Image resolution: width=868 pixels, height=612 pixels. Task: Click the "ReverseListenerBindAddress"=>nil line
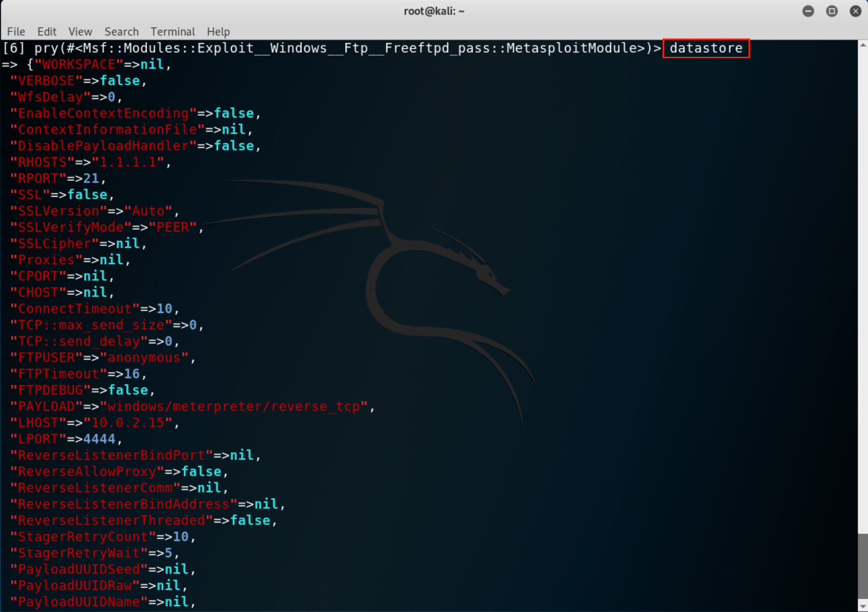click(x=148, y=504)
